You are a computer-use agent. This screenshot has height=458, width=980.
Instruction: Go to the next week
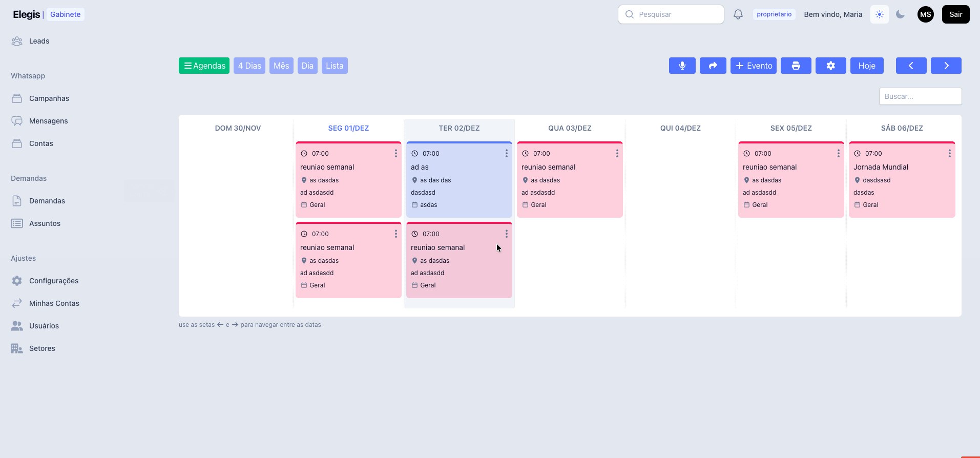pyautogui.click(x=946, y=66)
